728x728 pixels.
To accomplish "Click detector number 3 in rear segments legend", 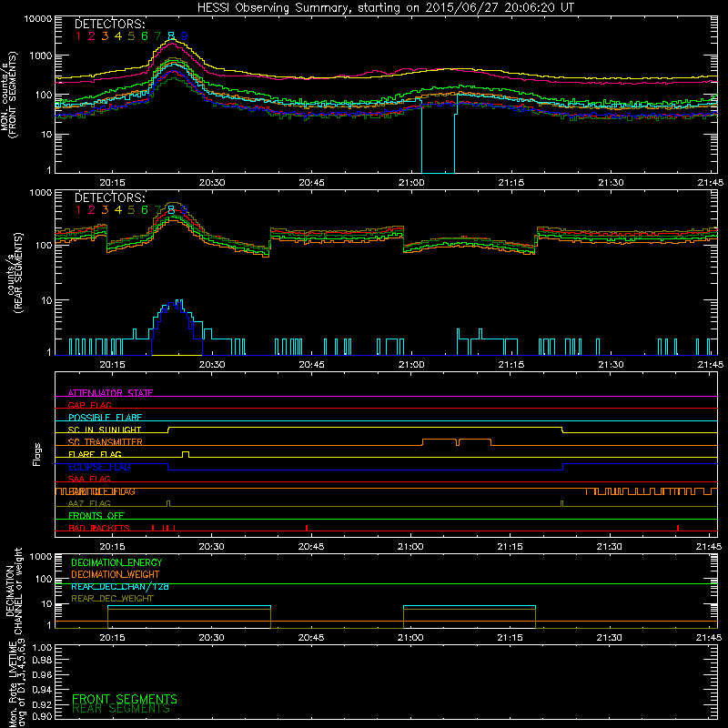I will [105, 210].
